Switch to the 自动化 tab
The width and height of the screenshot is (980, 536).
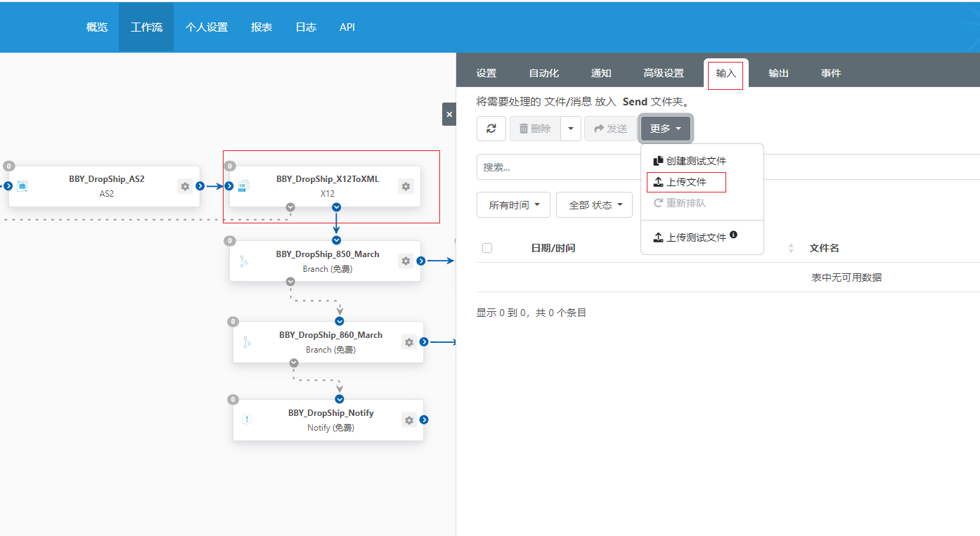544,73
